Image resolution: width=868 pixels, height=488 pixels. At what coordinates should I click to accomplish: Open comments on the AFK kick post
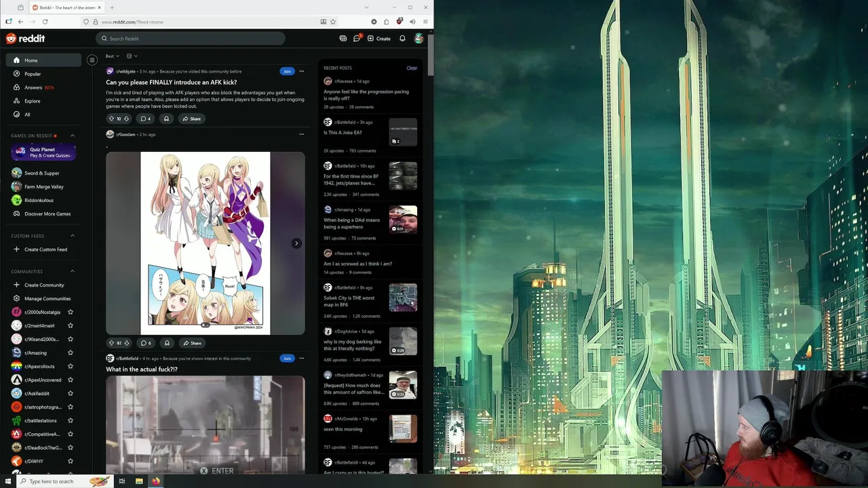click(146, 119)
